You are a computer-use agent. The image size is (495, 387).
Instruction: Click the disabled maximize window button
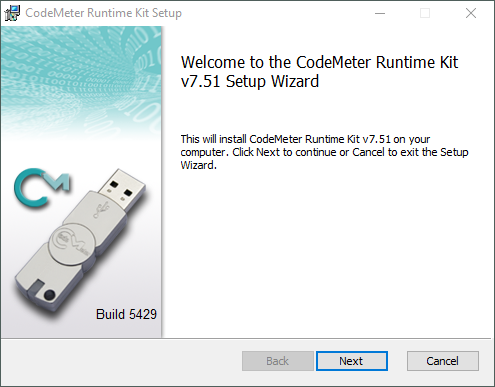coord(425,13)
